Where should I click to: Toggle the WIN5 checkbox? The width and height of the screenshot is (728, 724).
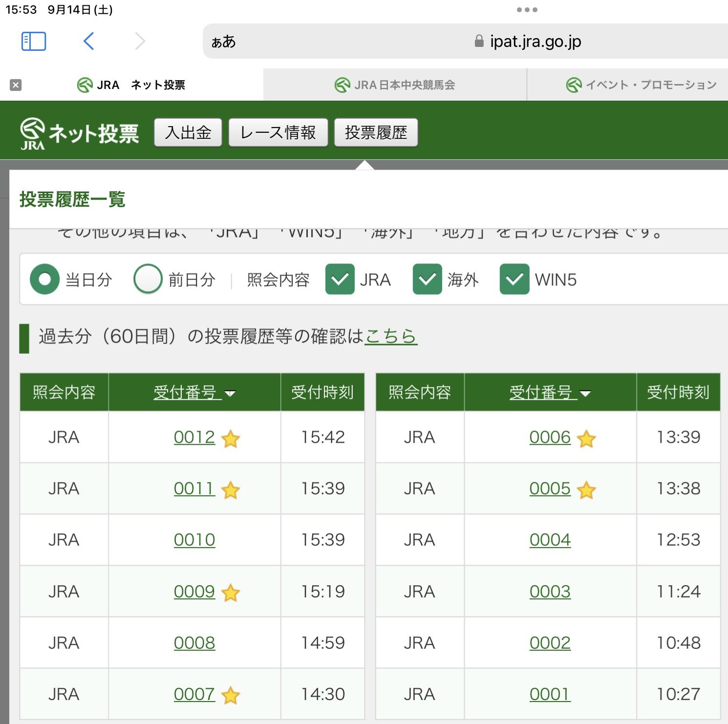(514, 279)
